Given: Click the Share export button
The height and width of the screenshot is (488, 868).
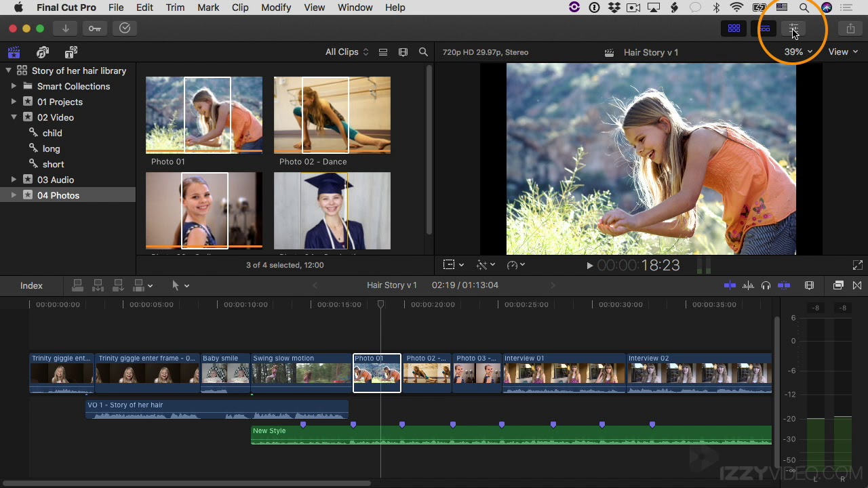Looking at the screenshot, I should (850, 28).
